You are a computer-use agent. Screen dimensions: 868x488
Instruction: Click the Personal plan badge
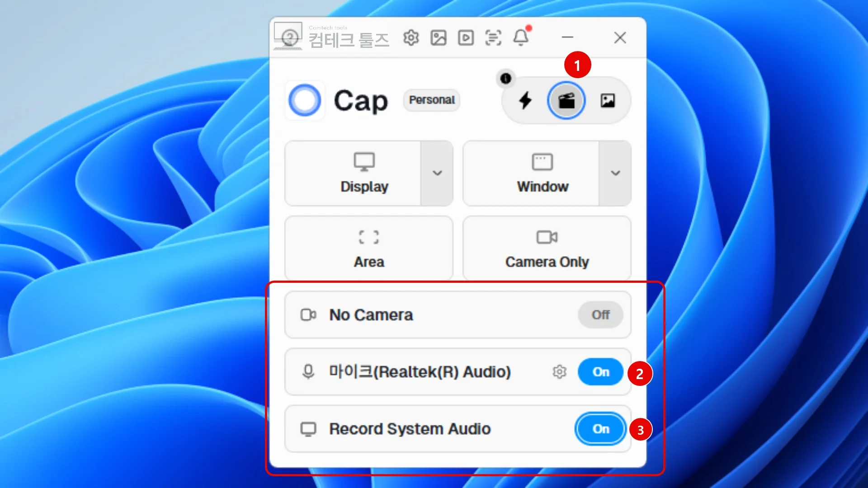pyautogui.click(x=432, y=100)
